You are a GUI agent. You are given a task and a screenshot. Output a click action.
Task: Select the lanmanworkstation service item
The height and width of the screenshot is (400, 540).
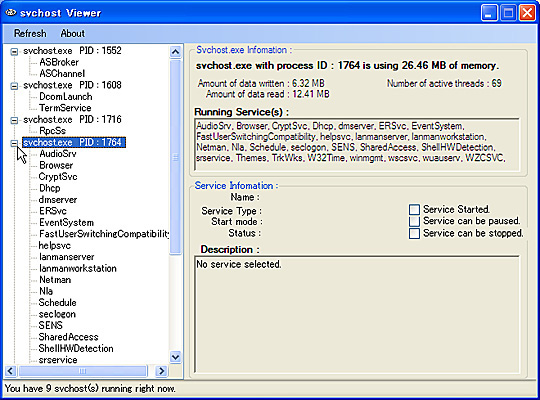pyautogui.click(x=77, y=268)
